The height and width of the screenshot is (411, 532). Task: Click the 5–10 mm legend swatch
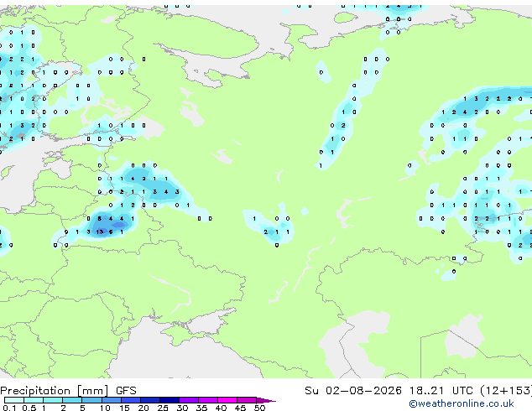point(91,400)
